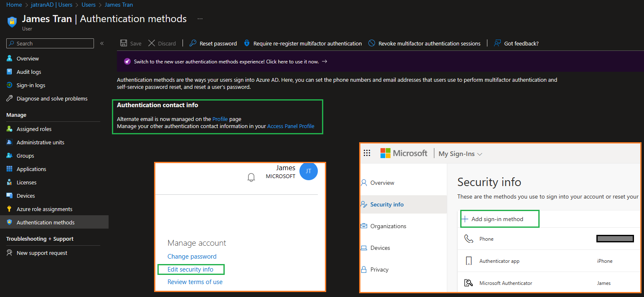
Task: Click the Access Panel Profile link
Action: point(291,126)
